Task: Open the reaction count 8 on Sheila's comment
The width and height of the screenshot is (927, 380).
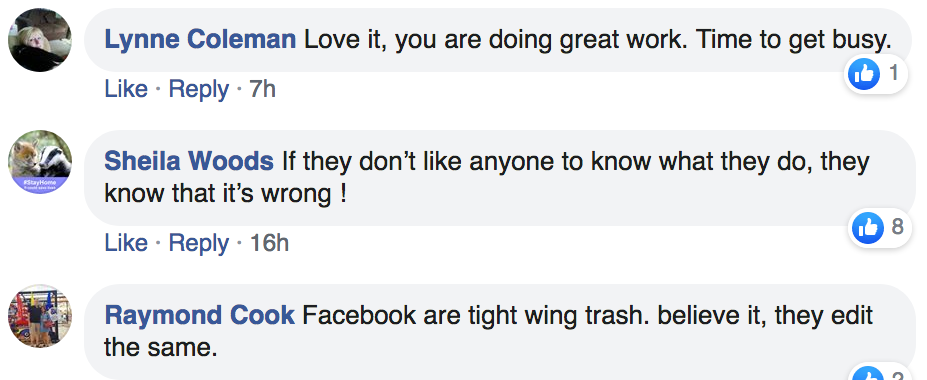Action: [x=897, y=226]
